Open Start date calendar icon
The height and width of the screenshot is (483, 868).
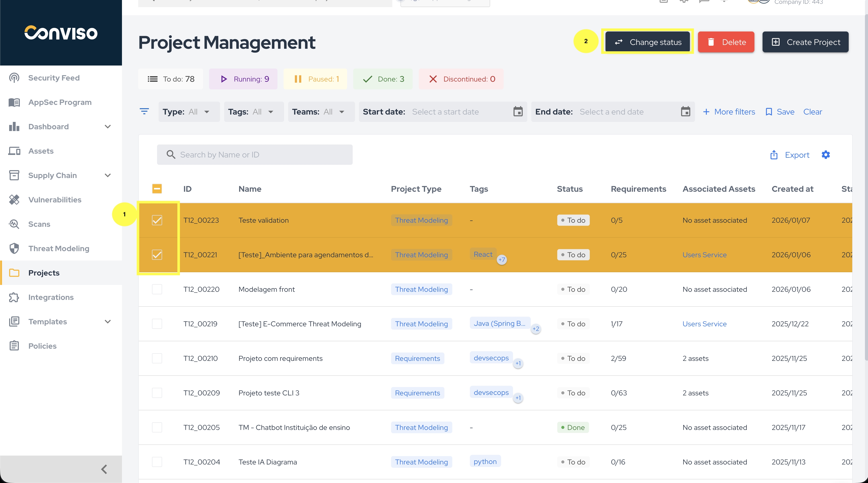tap(518, 111)
